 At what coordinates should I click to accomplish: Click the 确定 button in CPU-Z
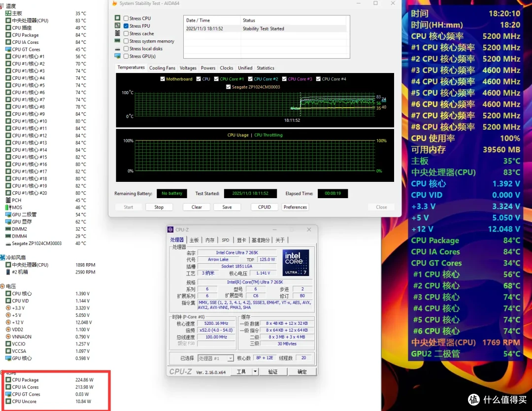302,372
